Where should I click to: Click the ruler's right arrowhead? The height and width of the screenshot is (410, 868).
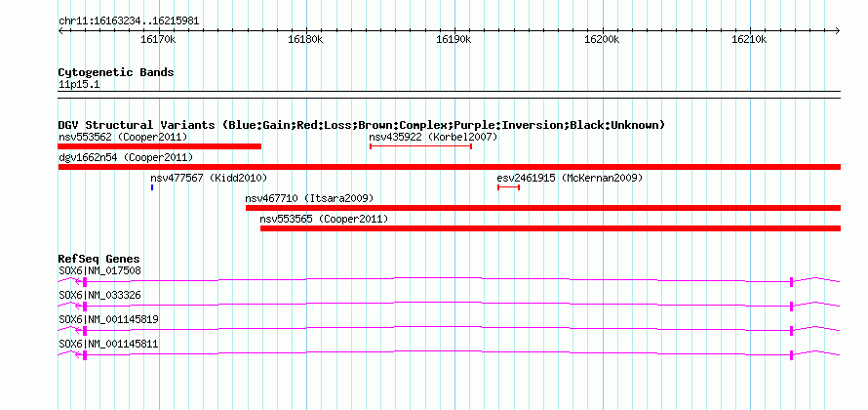838,30
